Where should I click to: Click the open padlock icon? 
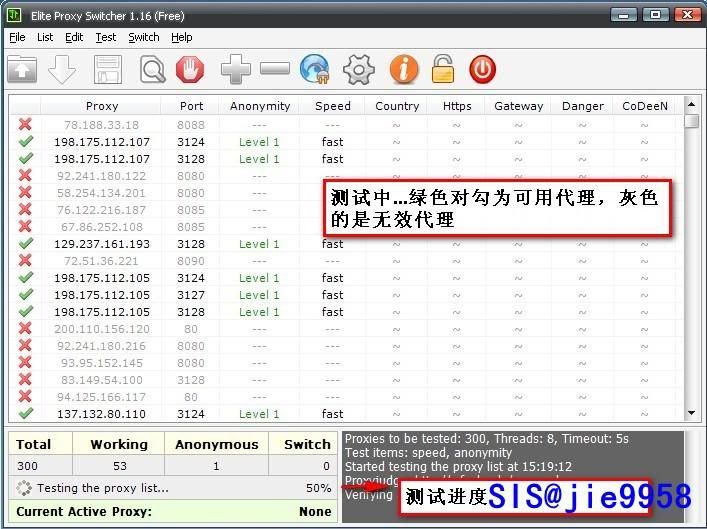443,69
